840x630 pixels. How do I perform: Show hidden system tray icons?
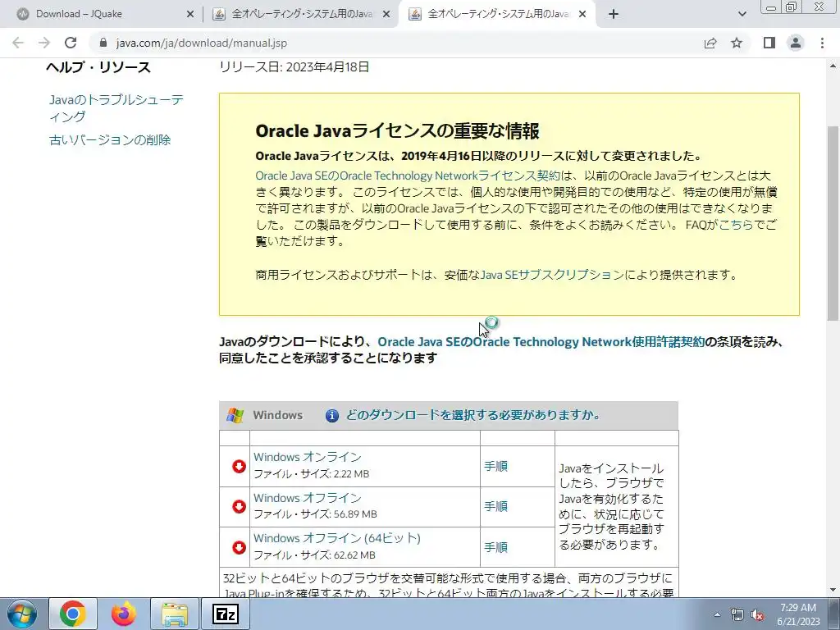coord(717,614)
